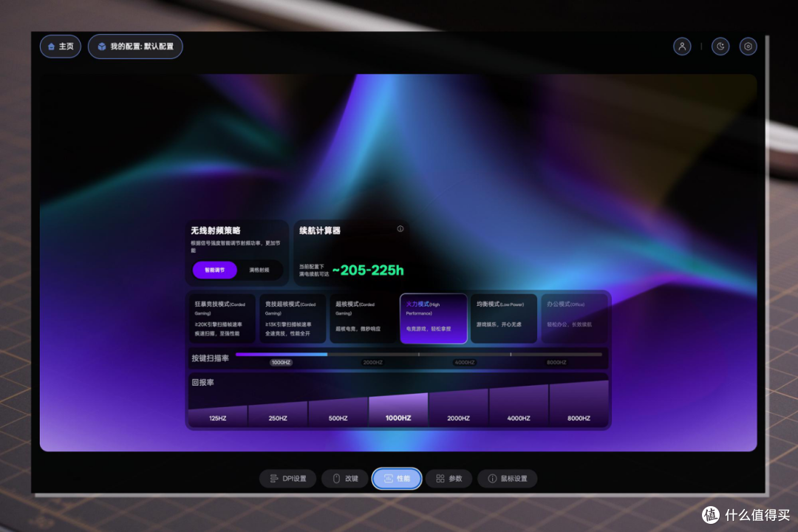Set 回报率 polling rate to 500HZ
This screenshot has width=798, height=532.
click(338, 411)
